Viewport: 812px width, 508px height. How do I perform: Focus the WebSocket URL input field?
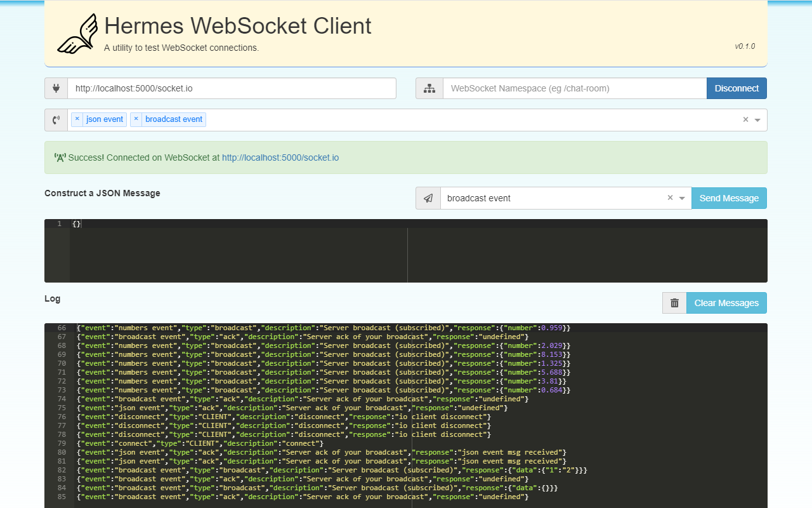(232, 88)
